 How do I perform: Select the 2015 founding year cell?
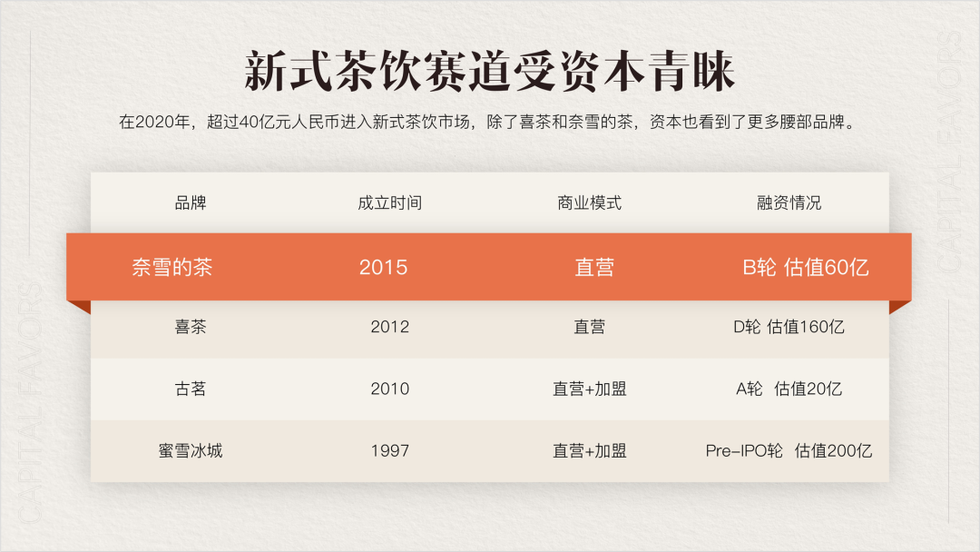click(383, 268)
